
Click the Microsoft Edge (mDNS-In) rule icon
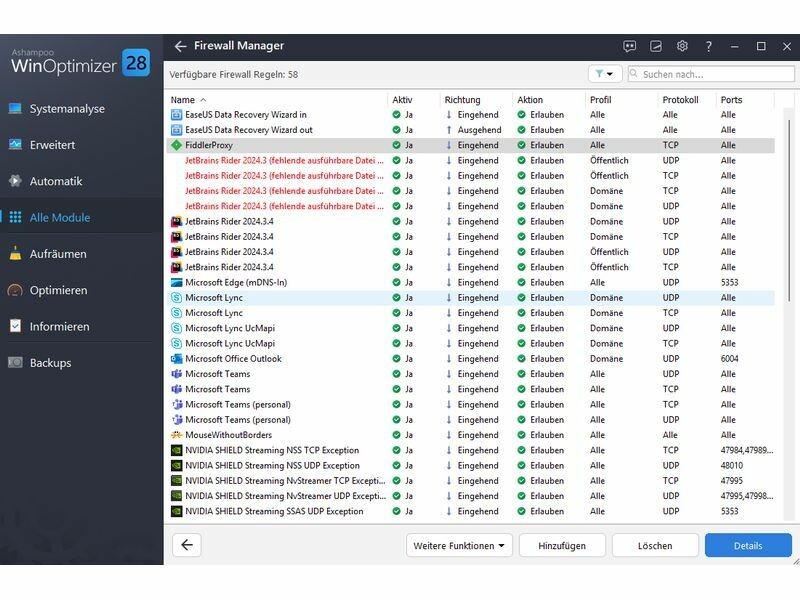(x=177, y=283)
